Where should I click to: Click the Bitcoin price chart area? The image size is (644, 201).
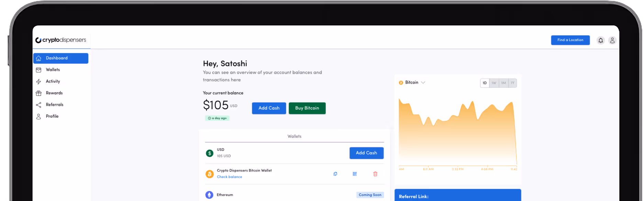coord(458,132)
